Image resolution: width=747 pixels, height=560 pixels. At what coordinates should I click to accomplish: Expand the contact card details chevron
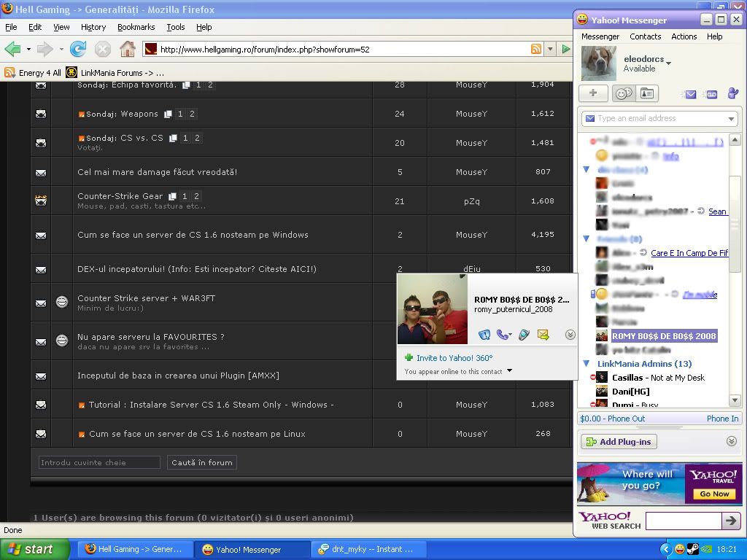(x=570, y=335)
